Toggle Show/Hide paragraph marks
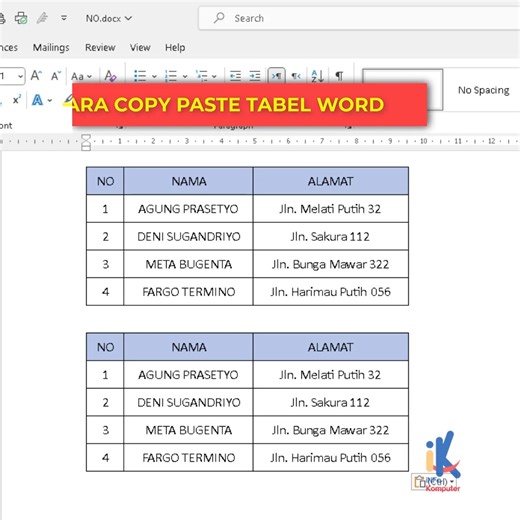Image resolution: width=520 pixels, height=520 pixels. coord(339,76)
